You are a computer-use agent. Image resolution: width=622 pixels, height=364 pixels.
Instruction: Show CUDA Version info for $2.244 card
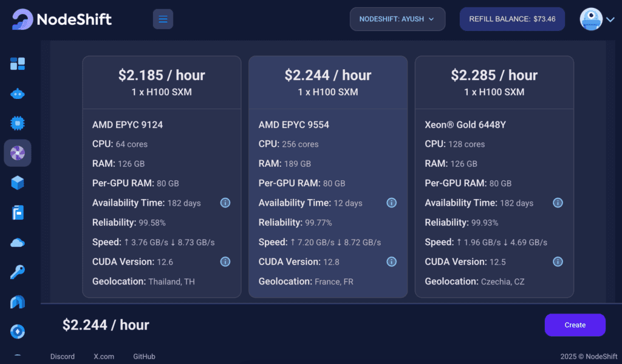click(x=392, y=262)
